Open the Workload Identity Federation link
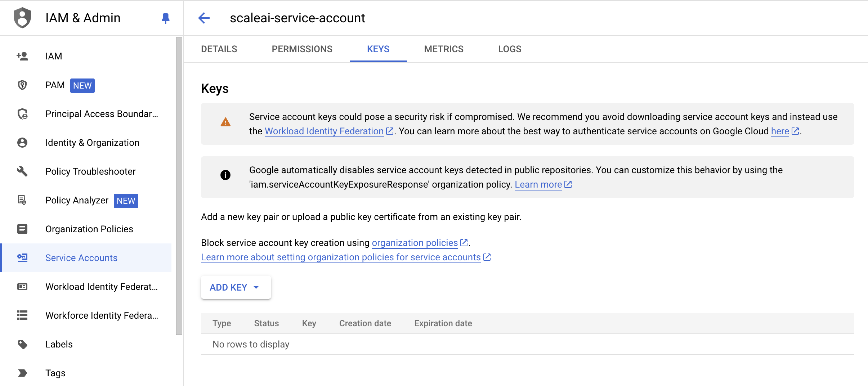This screenshot has height=386, width=868. pos(324,131)
